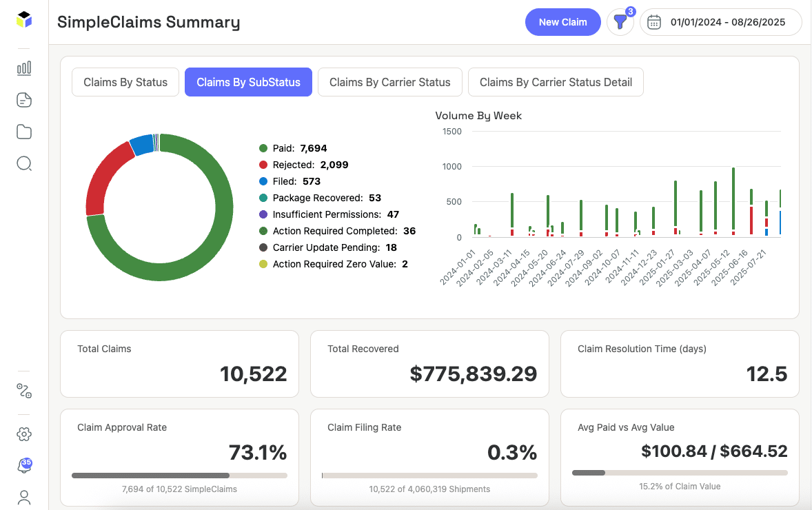
Task: Click the $100.84 / $664.52 value
Action: [714, 451]
